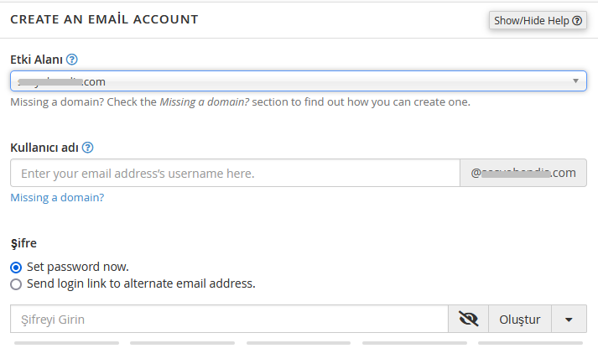
Task: Click the small arrow in the domain box
Action: [575, 81]
